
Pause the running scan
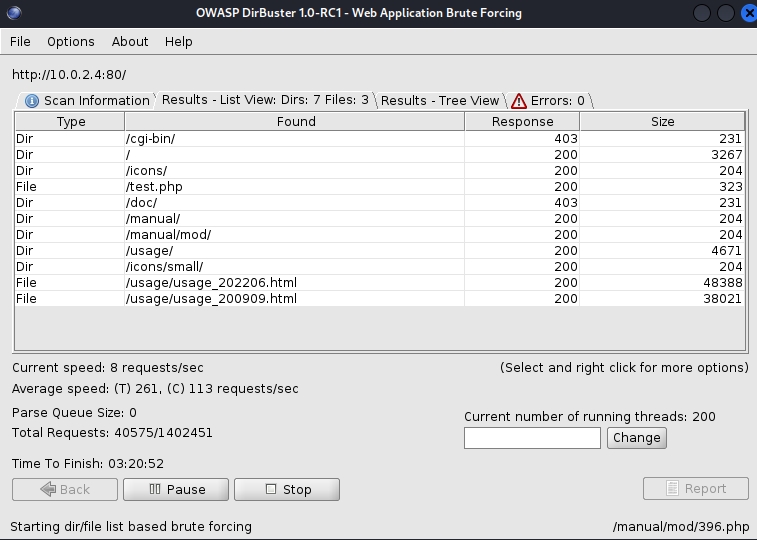pos(176,490)
